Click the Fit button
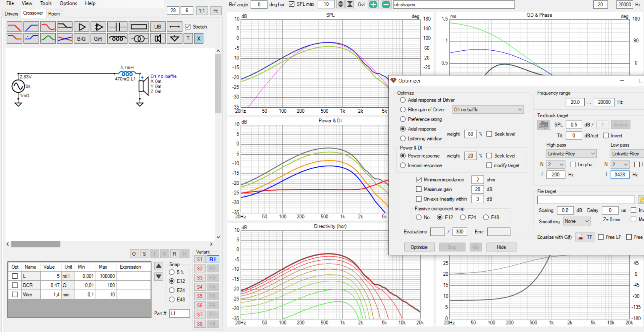644x332 pixels. coord(216,10)
